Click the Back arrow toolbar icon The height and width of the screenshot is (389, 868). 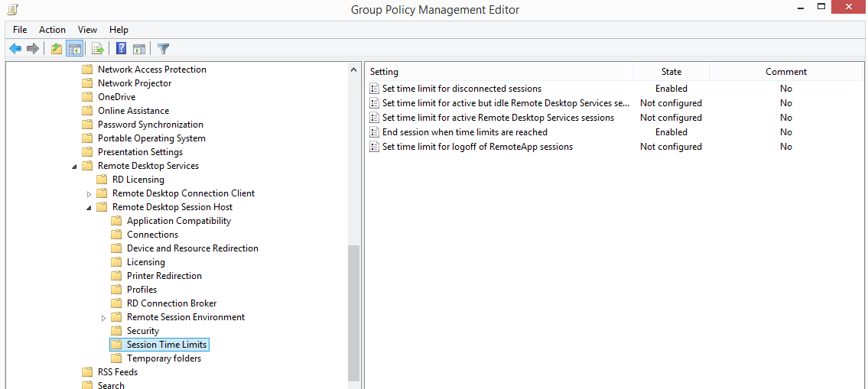click(x=15, y=49)
